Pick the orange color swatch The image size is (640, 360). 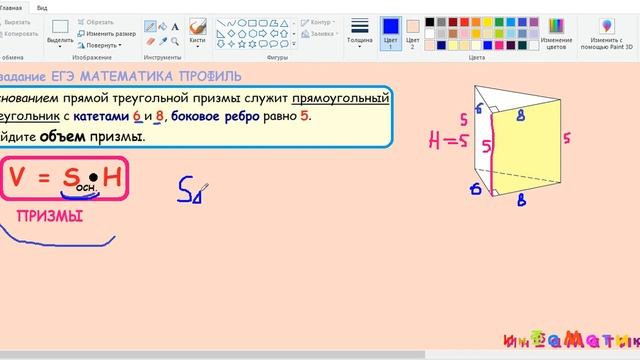(476, 22)
